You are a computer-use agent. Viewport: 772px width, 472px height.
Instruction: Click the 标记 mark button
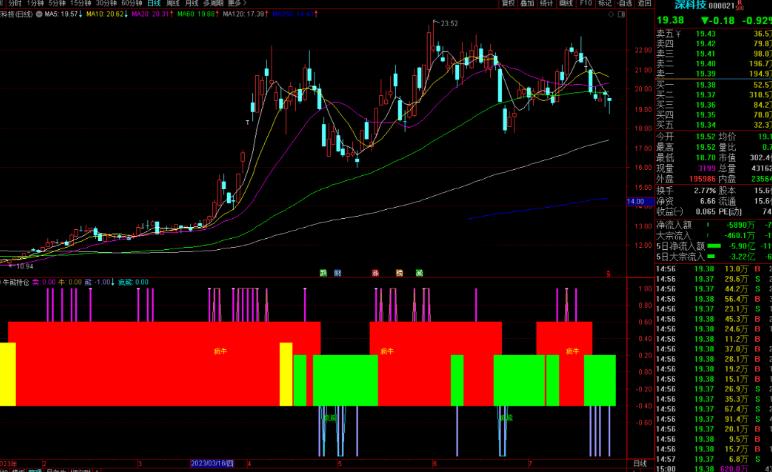pyautogui.click(x=605, y=3)
